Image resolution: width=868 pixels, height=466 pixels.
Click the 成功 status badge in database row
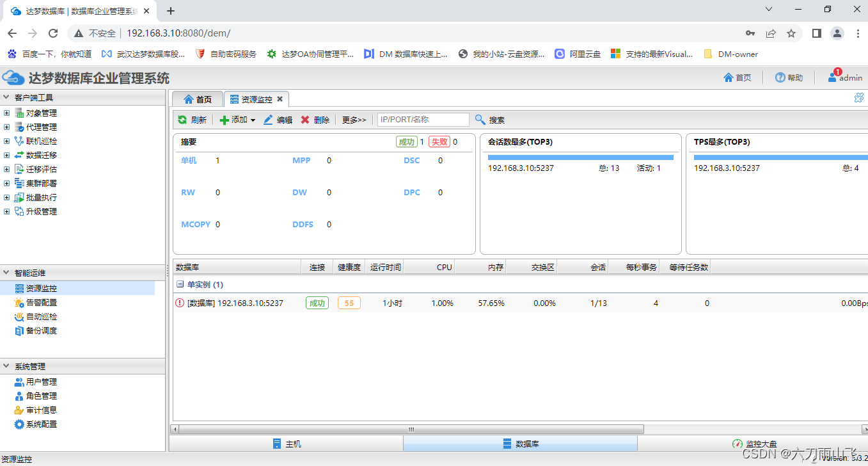click(317, 303)
